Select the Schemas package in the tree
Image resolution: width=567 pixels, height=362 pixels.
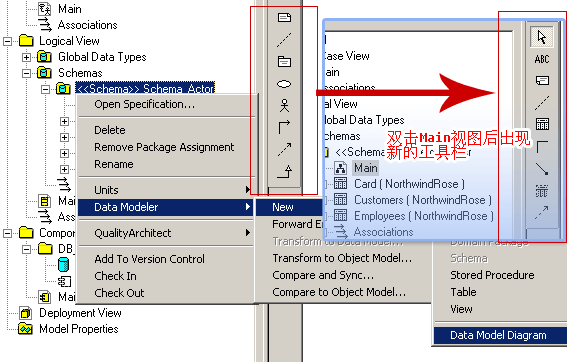(x=80, y=73)
